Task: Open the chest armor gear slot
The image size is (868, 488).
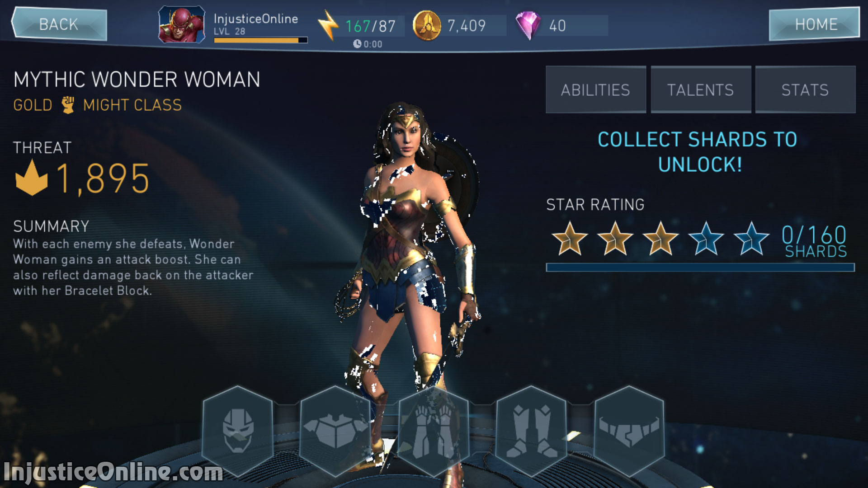Action: tap(335, 432)
